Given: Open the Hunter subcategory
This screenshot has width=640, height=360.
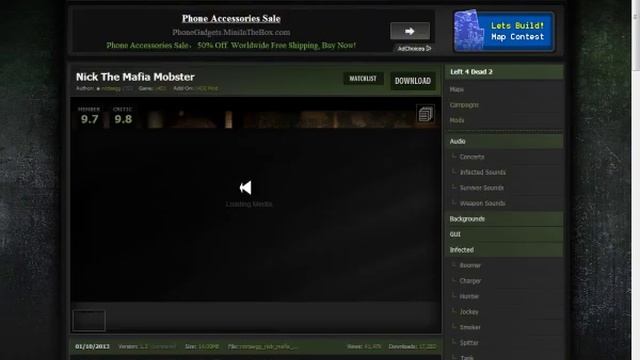Looking at the screenshot, I should coord(469,296).
